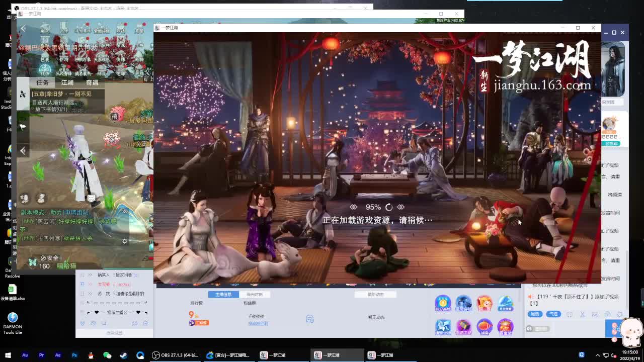Select the 江湖 tab in game quest panel
Viewport: 644px width, 362px height.
67,82
